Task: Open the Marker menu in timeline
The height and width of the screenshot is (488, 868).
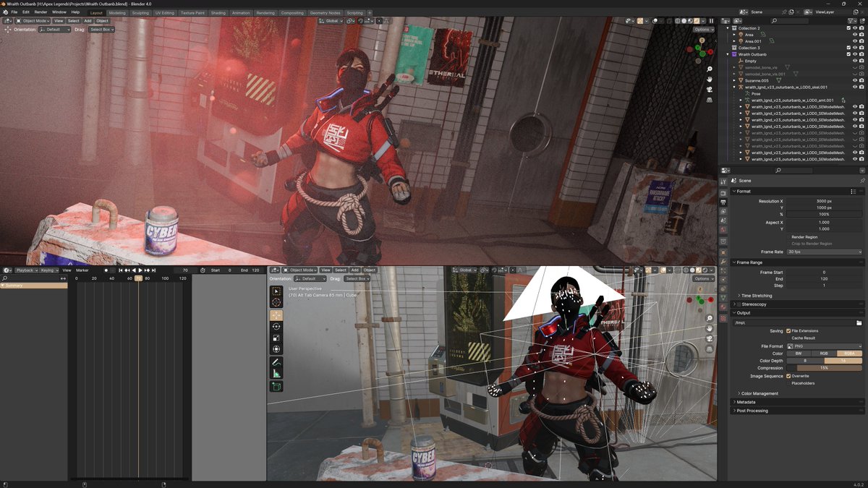Action: coord(82,270)
